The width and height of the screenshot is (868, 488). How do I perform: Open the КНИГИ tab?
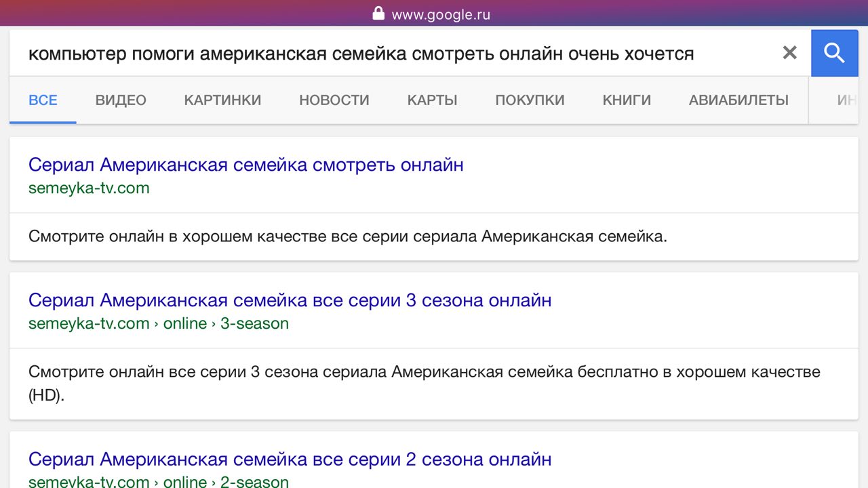(627, 100)
